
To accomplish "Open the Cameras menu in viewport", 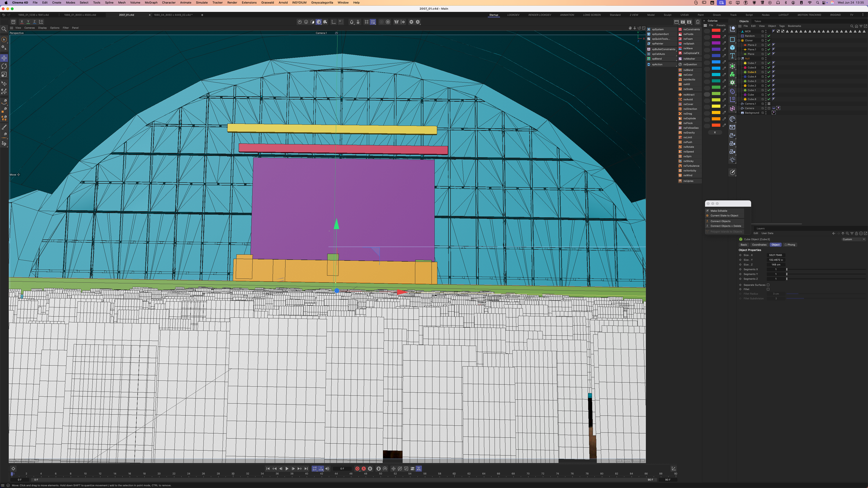I will [29, 28].
